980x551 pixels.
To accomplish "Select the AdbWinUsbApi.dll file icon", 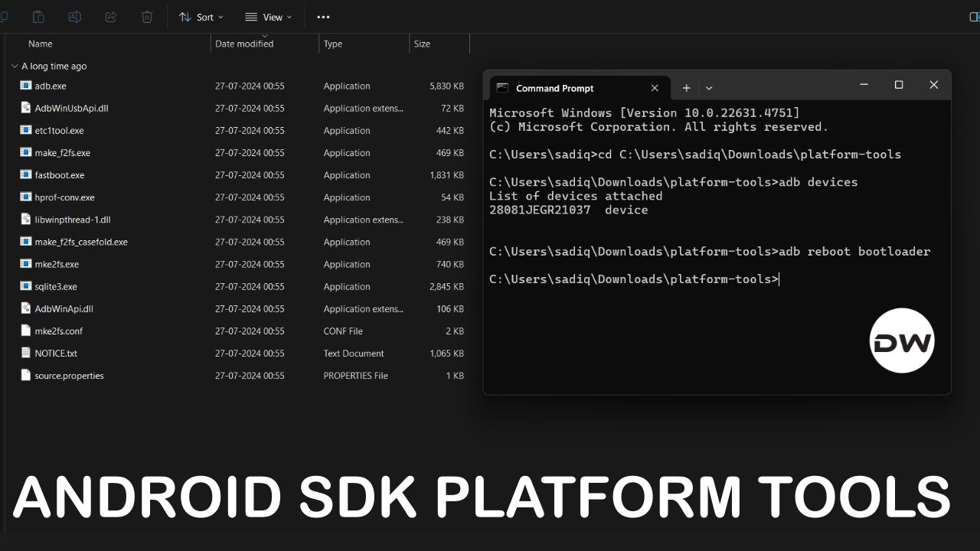I will pyautogui.click(x=27, y=108).
